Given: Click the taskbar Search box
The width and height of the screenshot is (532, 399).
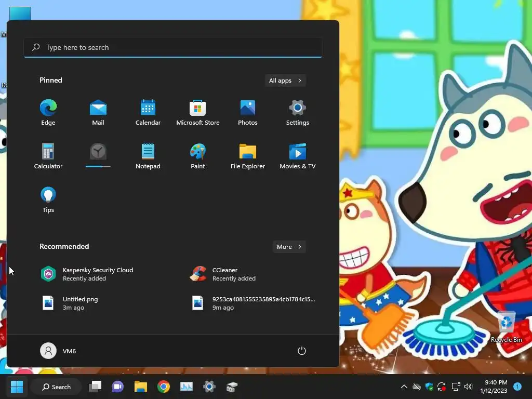Looking at the screenshot, I should tap(56, 387).
